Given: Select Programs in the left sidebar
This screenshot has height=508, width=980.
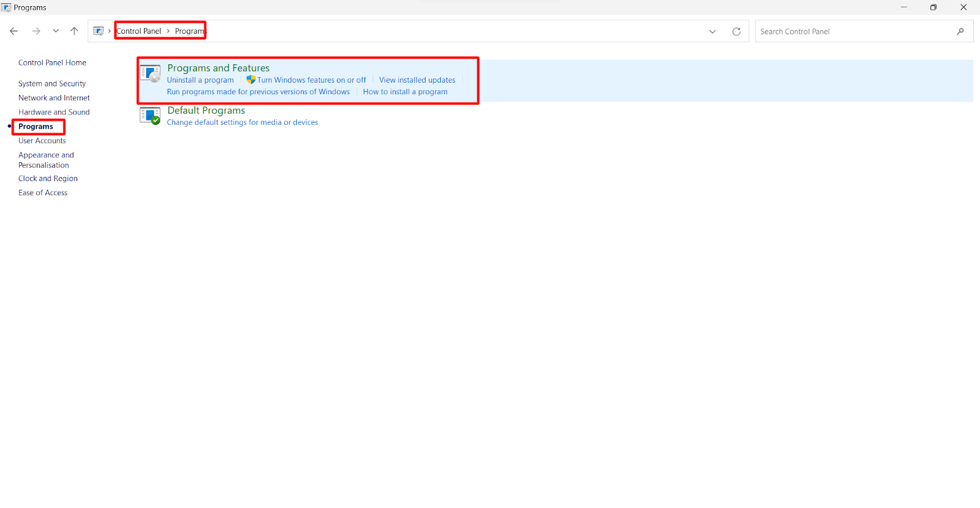Looking at the screenshot, I should pyautogui.click(x=36, y=127).
